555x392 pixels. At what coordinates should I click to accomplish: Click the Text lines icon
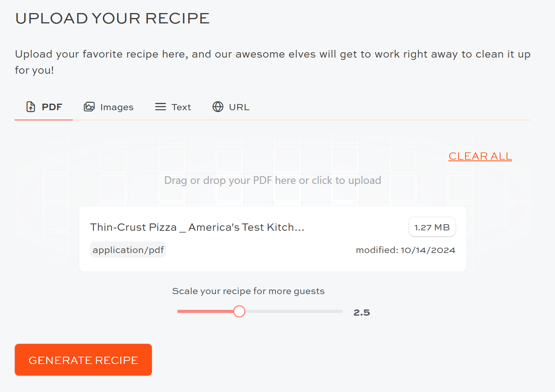161,107
